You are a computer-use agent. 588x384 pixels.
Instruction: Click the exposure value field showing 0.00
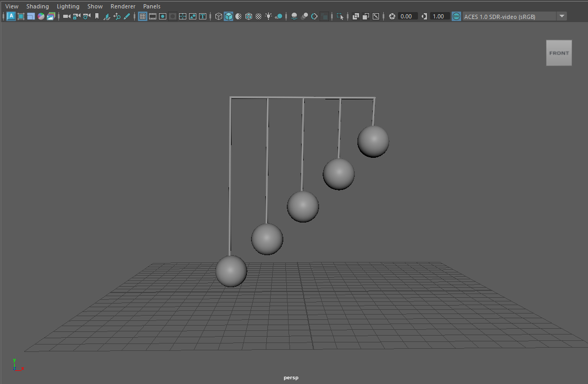click(x=406, y=16)
